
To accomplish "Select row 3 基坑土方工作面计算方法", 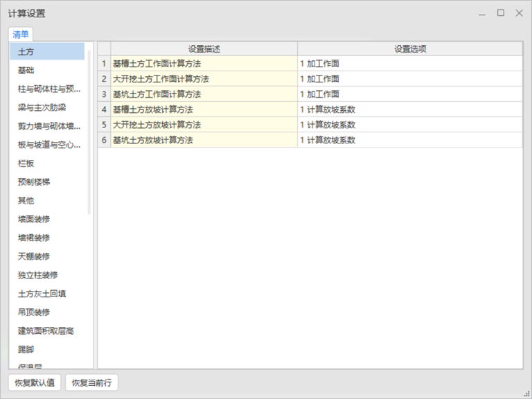I will pyautogui.click(x=204, y=94).
